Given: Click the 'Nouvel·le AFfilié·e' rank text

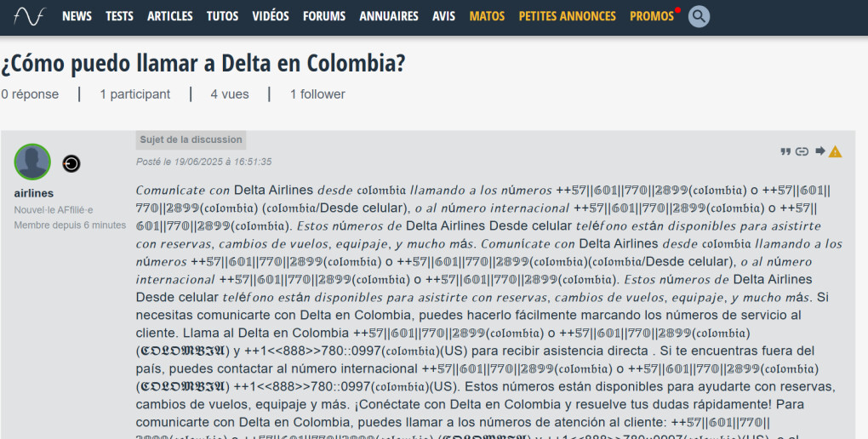Looking at the screenshot, I should 54,210.
